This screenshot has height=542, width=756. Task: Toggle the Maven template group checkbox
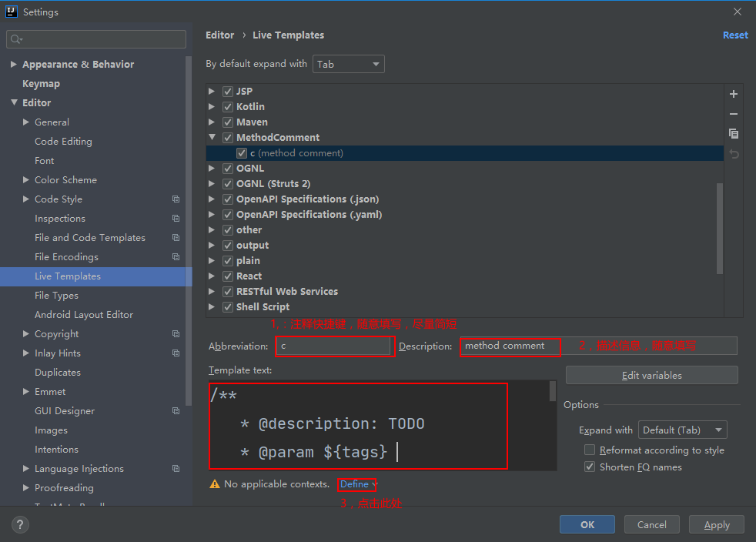pos(228,122)
